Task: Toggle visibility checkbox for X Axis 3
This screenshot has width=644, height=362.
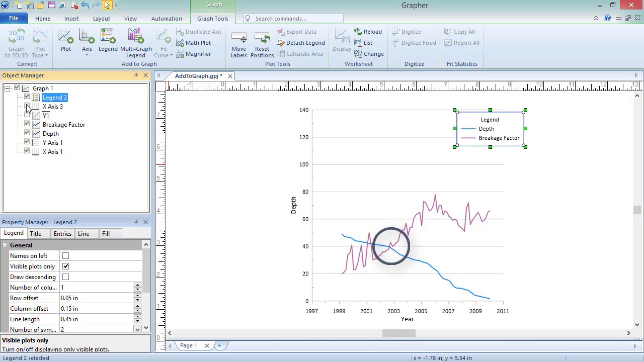Action: point(27,107)
